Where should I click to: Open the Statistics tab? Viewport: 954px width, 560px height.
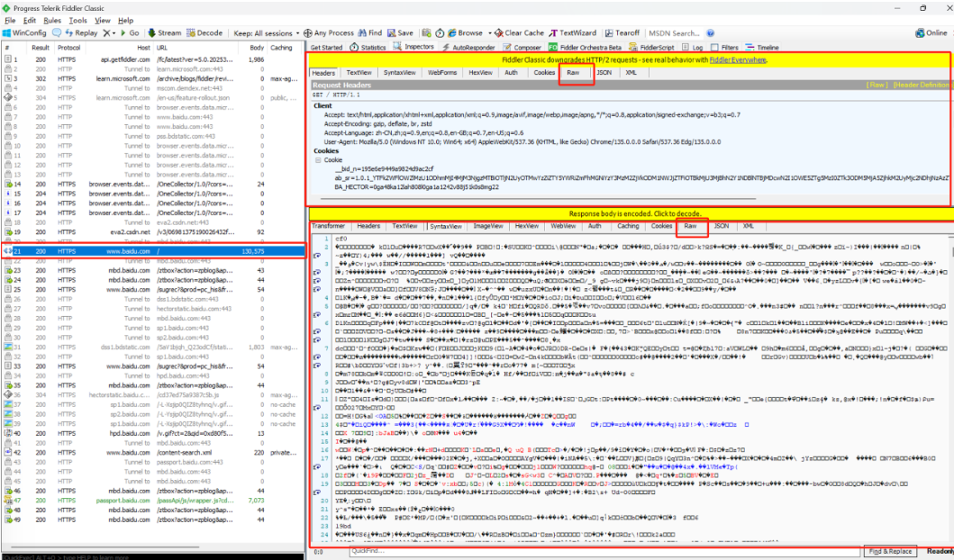[x=368, y=48]
